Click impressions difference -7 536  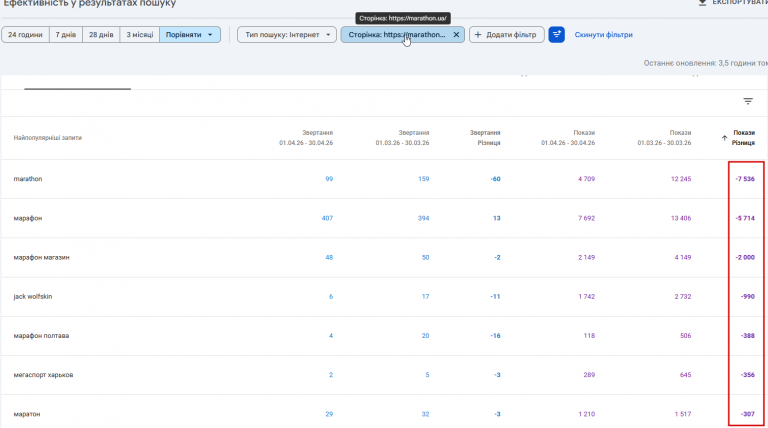click(x=745, y=179)
